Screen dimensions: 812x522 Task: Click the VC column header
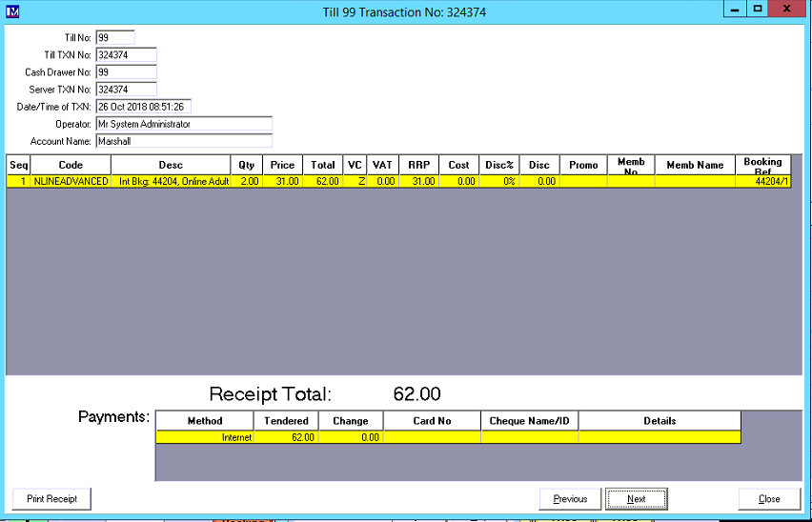tap(355, 165)
